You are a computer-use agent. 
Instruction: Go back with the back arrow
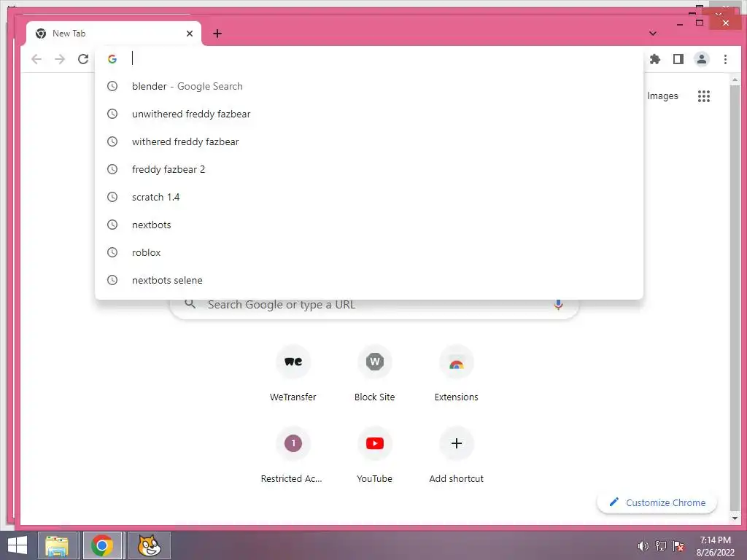pyautogui.click(x=36, y=59)
